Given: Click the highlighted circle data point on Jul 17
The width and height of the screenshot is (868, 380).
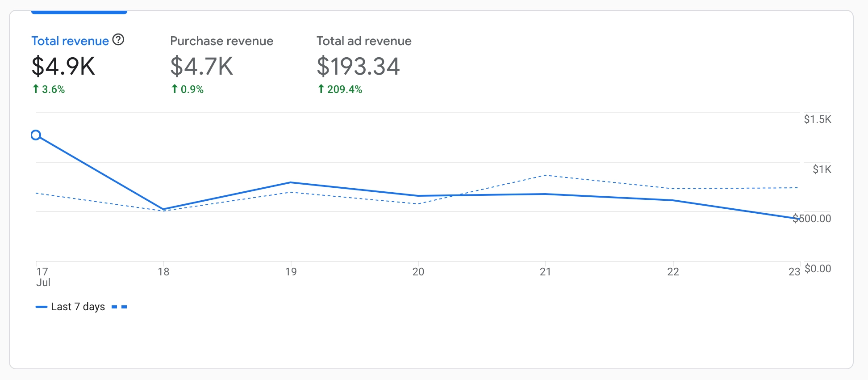Looking at the screenshot, I should (x=36, y=135).
